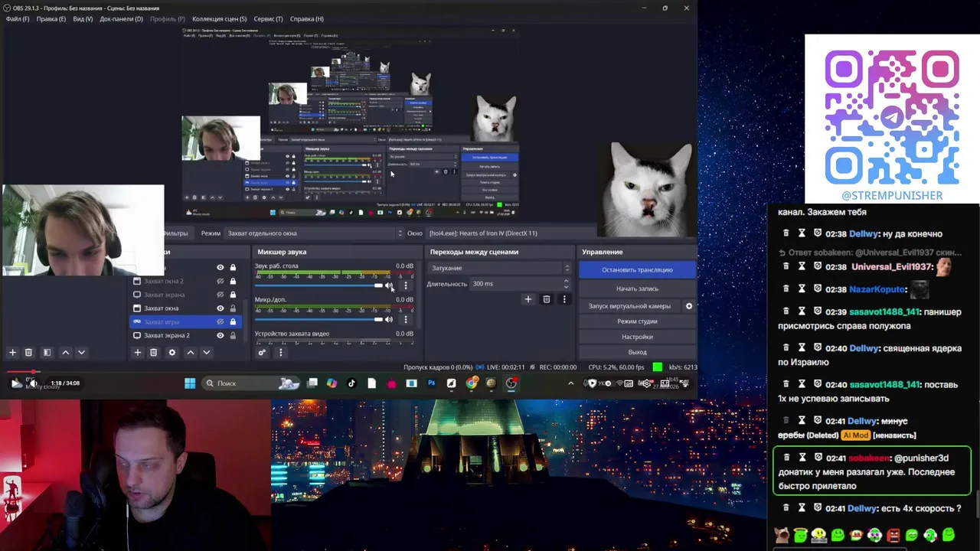Remove the transition with its trash icon

(x=546, y=299)
